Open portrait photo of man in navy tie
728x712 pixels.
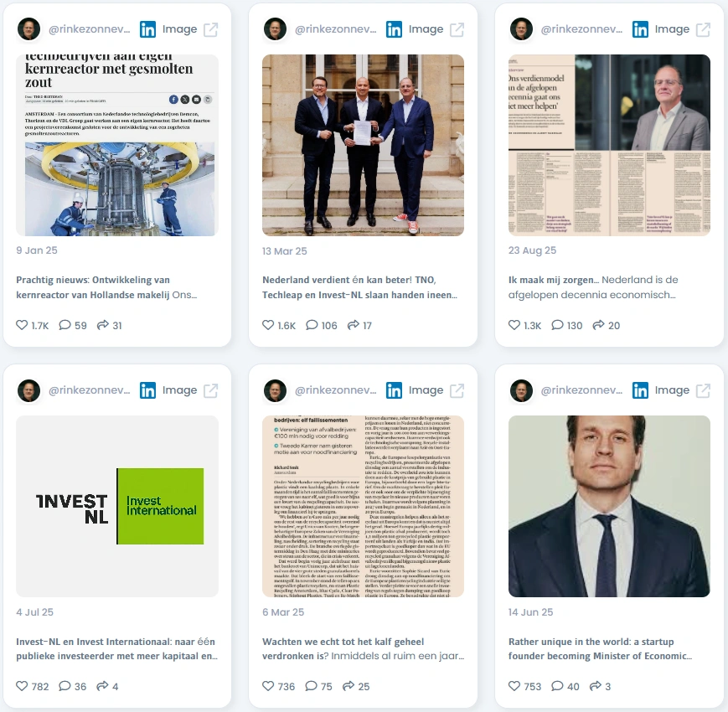[609, 506]
